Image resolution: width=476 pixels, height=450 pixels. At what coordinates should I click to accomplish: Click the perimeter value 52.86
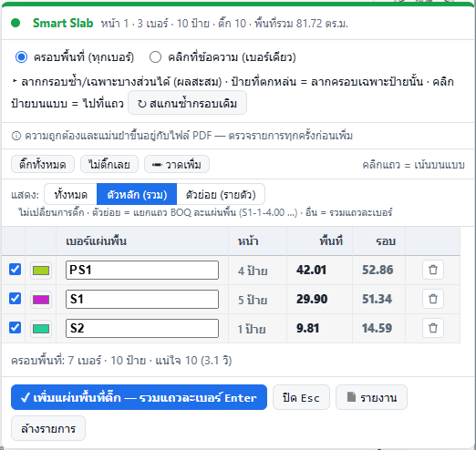click(x=378, y=270)
